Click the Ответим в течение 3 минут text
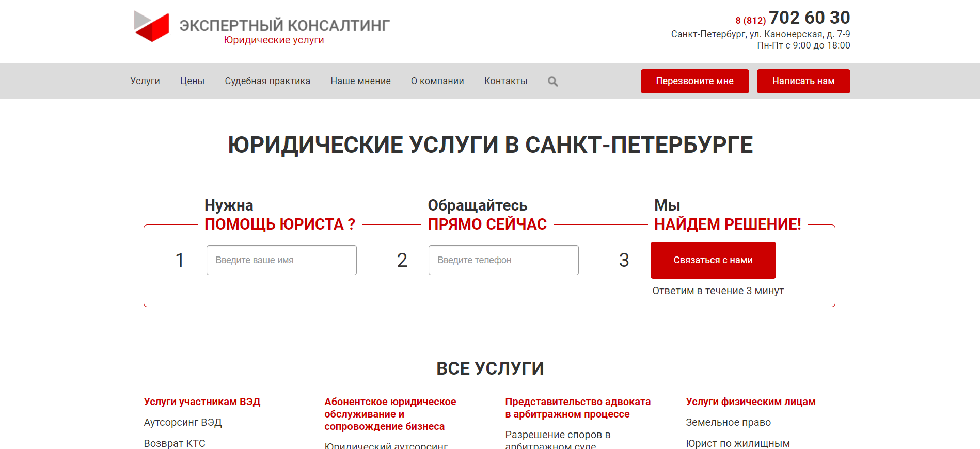This screenshot has height=449, width=980. (x=718, y=291)
